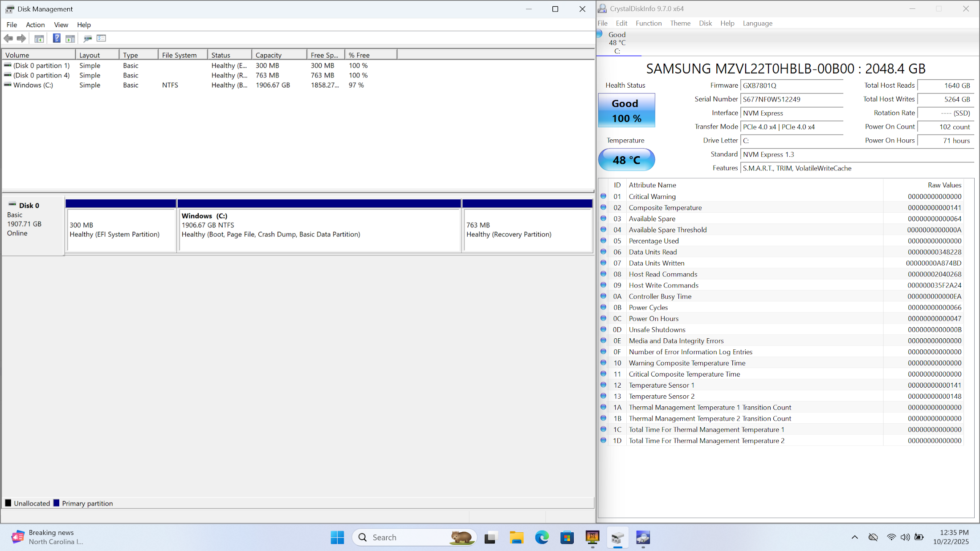Open the checklist settings toolbar icon

[x=102, y=38]
